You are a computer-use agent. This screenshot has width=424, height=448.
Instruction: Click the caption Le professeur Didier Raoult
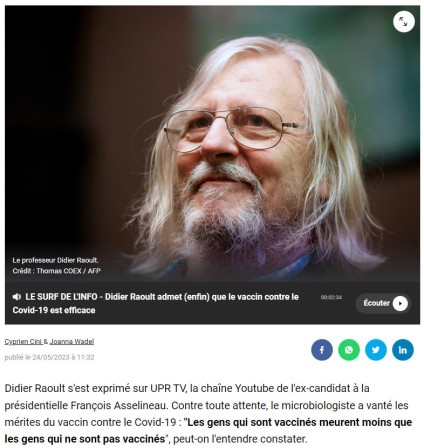tap(55, 260)
